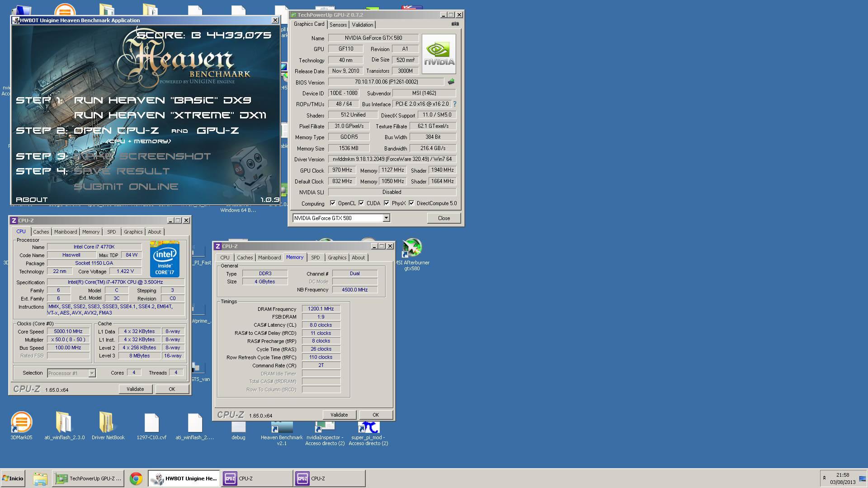Open SPD tab in the Memory CPU-Z window
This screenshot has height=488, width=868.
pos(316,258)
